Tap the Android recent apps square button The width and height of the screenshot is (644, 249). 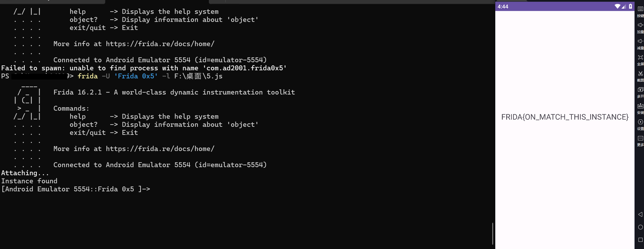[x=640, y=240]
